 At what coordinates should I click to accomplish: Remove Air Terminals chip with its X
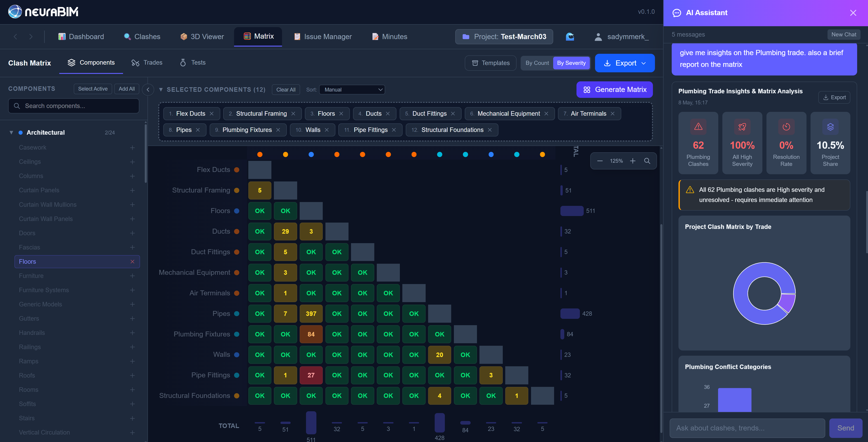(x=613, y=114)
